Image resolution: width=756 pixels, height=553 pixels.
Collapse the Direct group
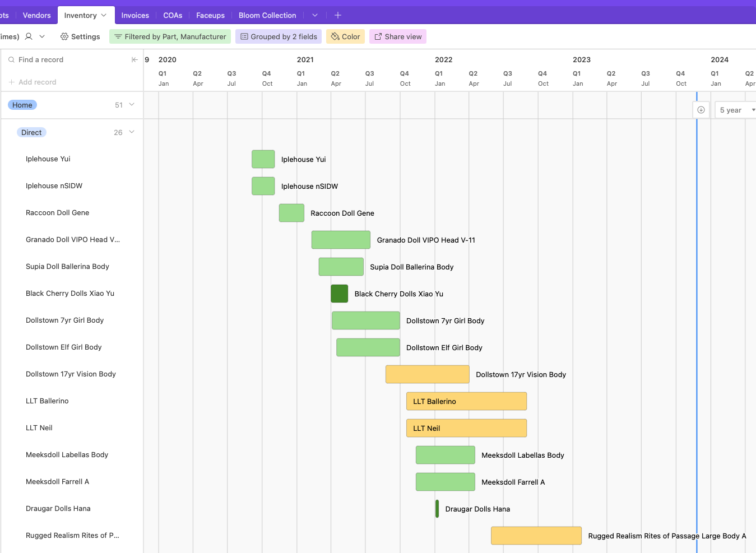132,132
